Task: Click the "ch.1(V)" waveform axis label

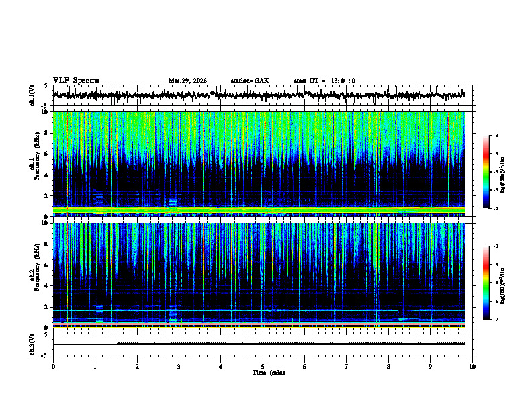Action: [x=32, y=95]
